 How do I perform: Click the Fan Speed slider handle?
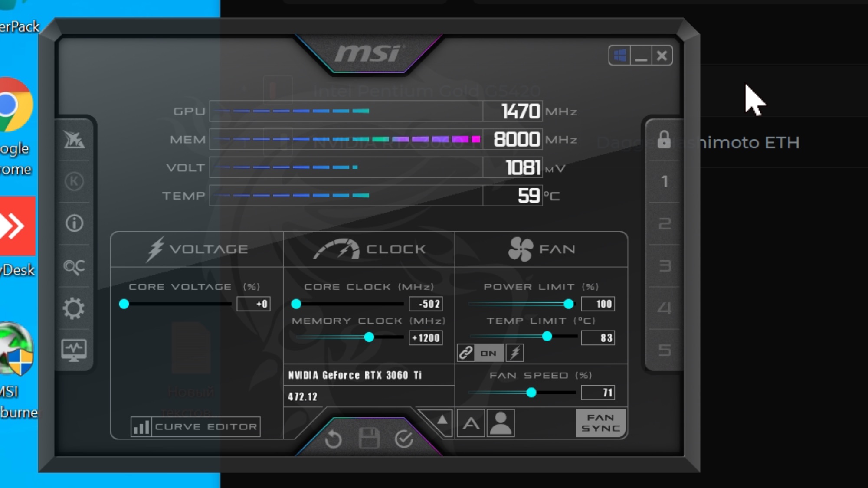point(531,393)
